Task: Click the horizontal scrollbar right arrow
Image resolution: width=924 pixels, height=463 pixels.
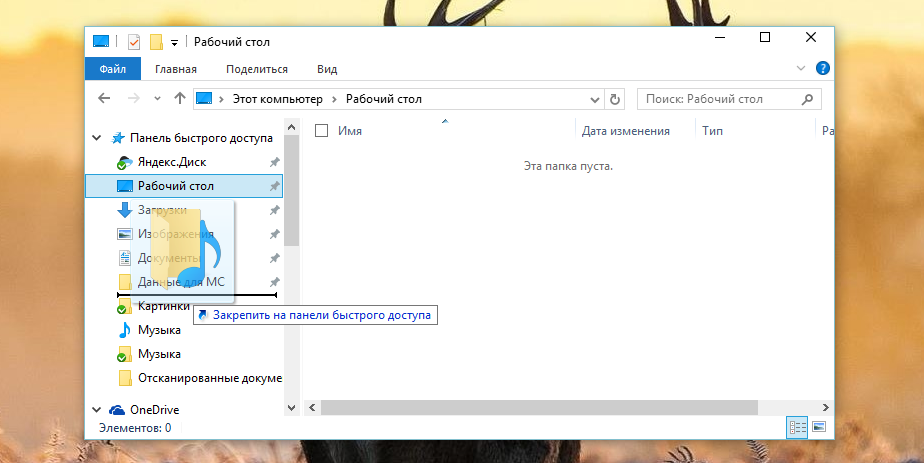Action: click(x=825, y=408)
